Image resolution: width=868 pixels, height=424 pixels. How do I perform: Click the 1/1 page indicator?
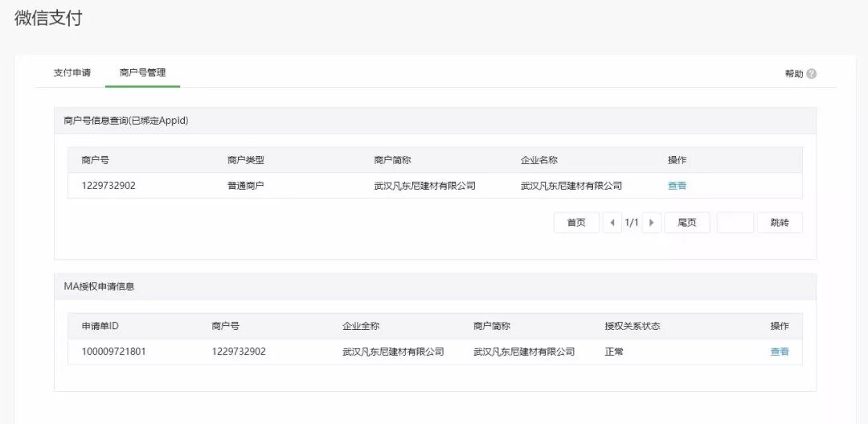pyautogui.click(x=632, y=223)
